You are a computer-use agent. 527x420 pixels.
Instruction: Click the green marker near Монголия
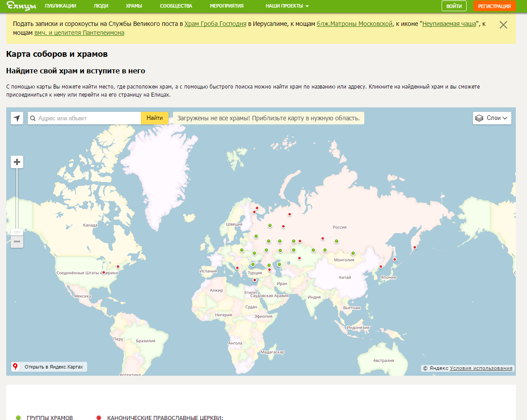tap(353, 253)
